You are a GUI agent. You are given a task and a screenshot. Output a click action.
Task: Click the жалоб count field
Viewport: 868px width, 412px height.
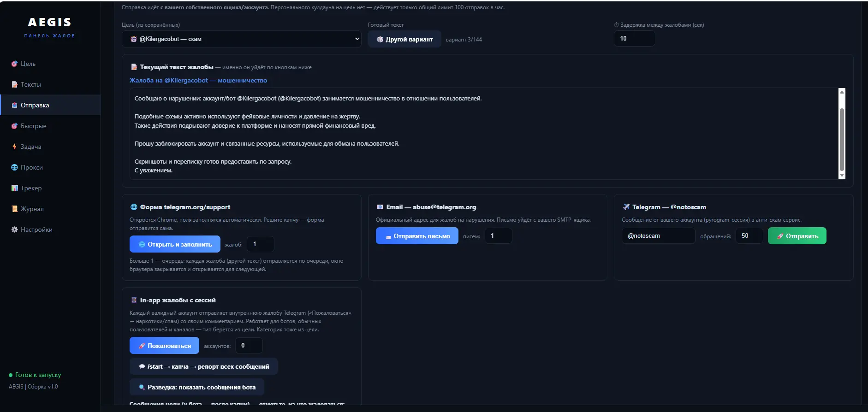pyautogui.click(x=261, y=244)
